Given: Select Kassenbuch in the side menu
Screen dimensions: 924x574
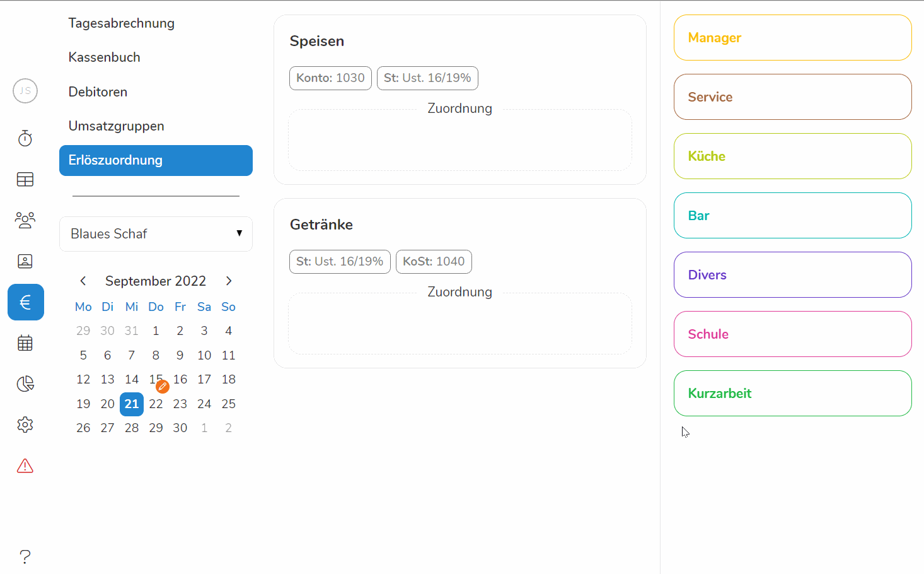Looking at the screenshot, I should tap(105, 57).
